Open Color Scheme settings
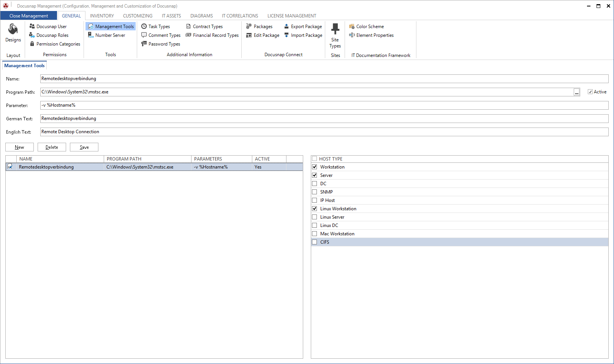The width and height of the screenshot is (614, 364). [x=367, y=27]
